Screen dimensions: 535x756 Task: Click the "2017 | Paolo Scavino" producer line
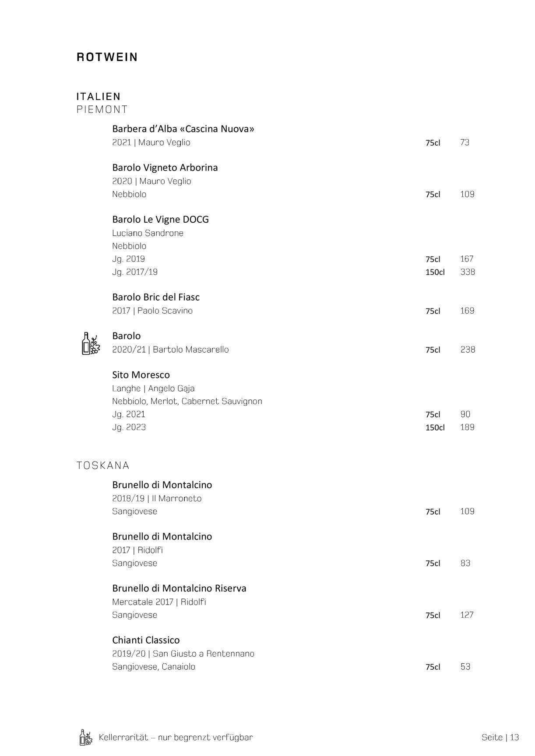pyautogui.click(x=152, y=311)
